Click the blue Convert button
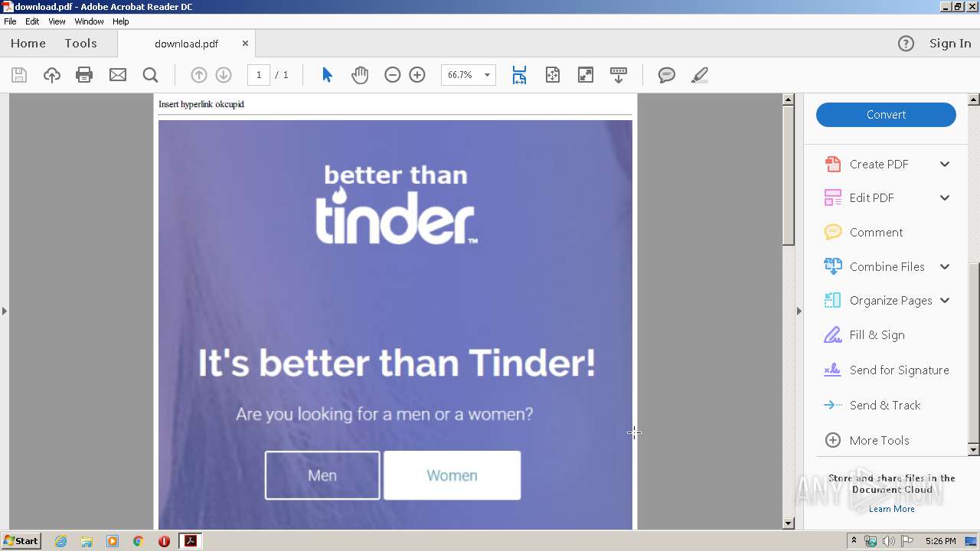Viewport: 980px width, 551px height. 886,115
